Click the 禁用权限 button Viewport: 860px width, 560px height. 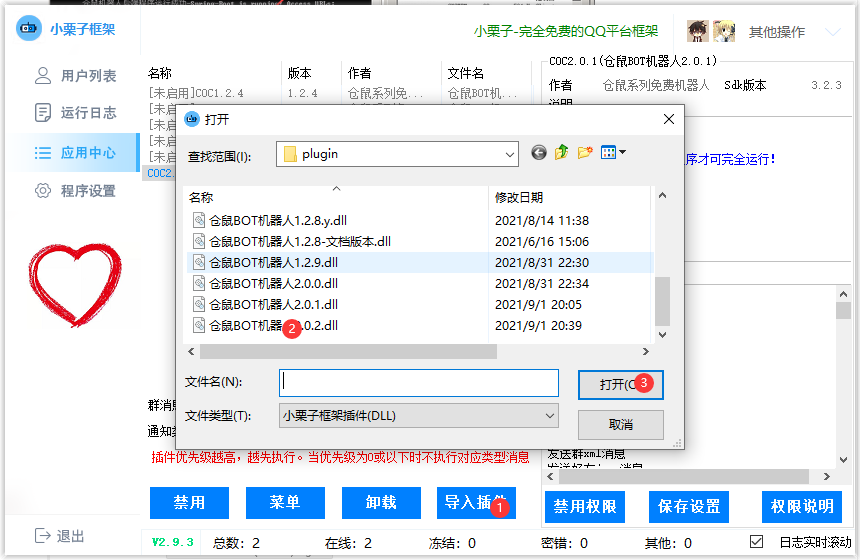(x=585, y=506)
